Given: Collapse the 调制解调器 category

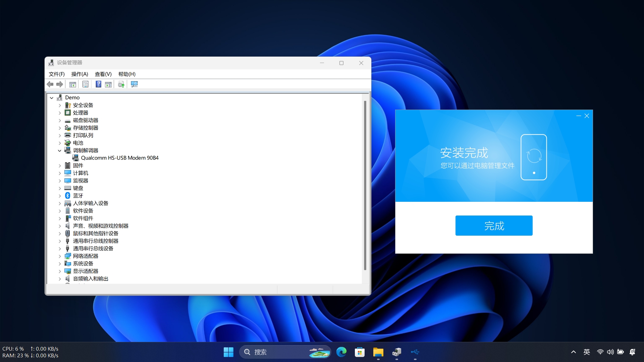Looking at the screenshot, I should pos(60,150).
